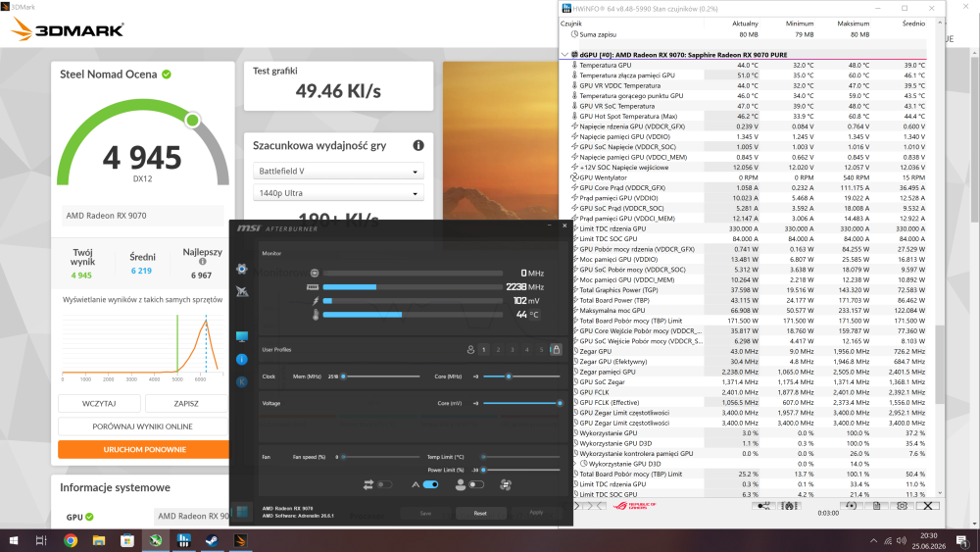The image size is (980, 552).
Task: Click the profile lock icon in User Profiles
Action: coord(556,349)
